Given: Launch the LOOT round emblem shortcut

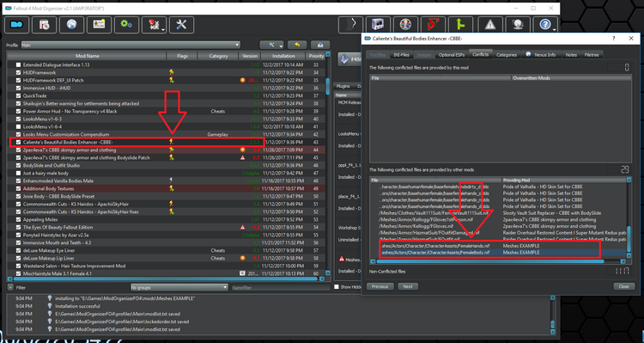Looking at the screenshot, I should (405, 25).
